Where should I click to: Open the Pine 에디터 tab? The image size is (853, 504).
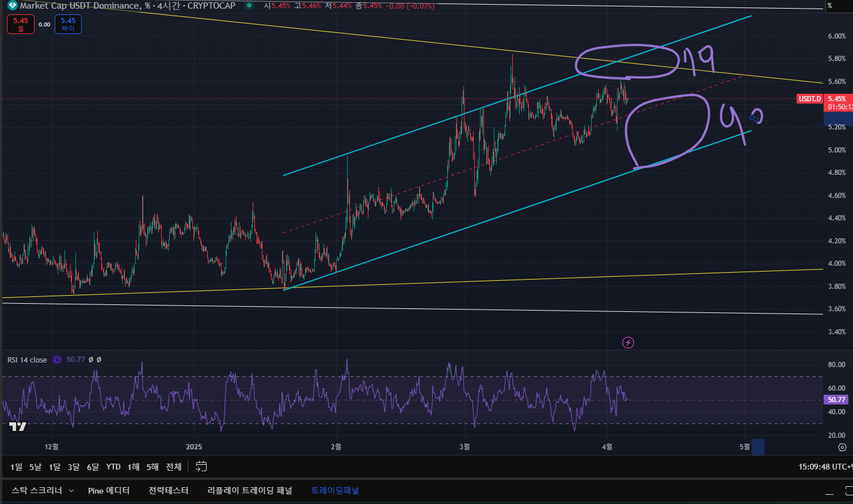pos(109,491)
